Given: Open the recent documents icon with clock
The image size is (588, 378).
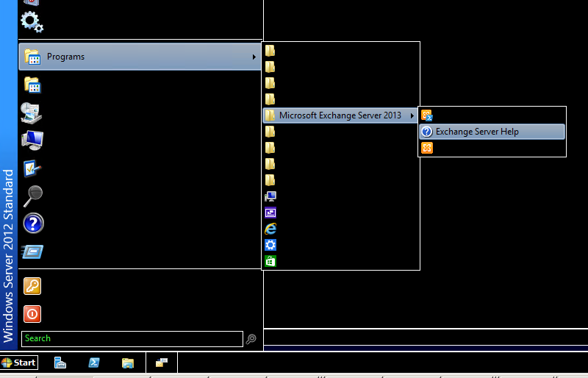Looking at the screenshot, I should [x=32, y=113].
